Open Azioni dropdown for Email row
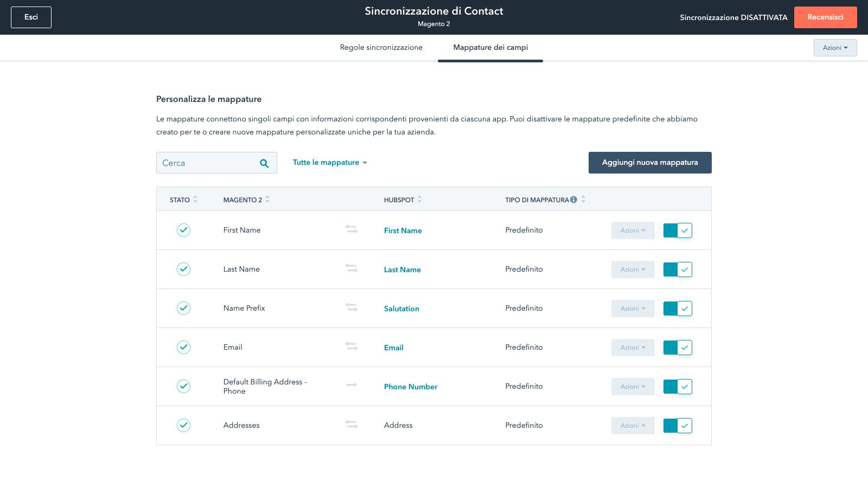The width and height of the screenshot is (868, 488). [633, 348]
